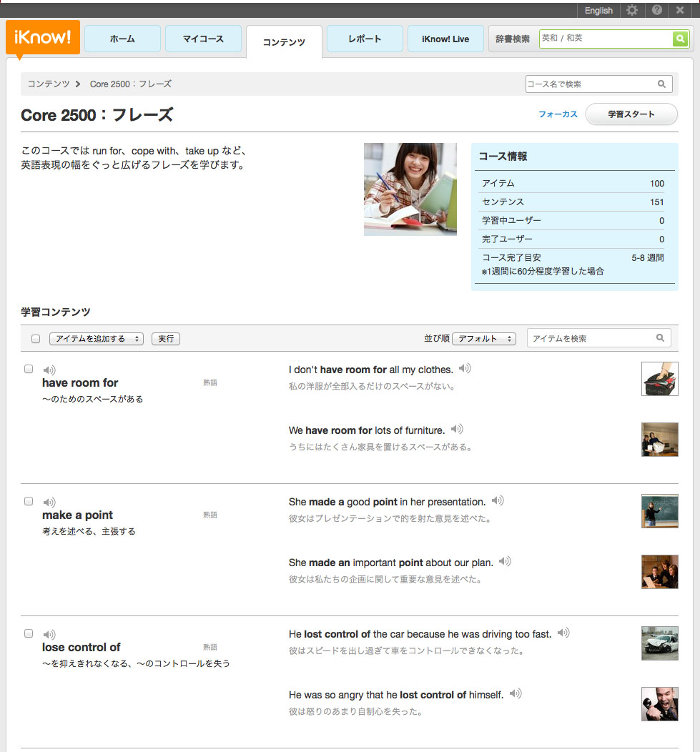Click the phrase text 'have room for'
This screenshot has height=752, width=700.
point(80,382)
